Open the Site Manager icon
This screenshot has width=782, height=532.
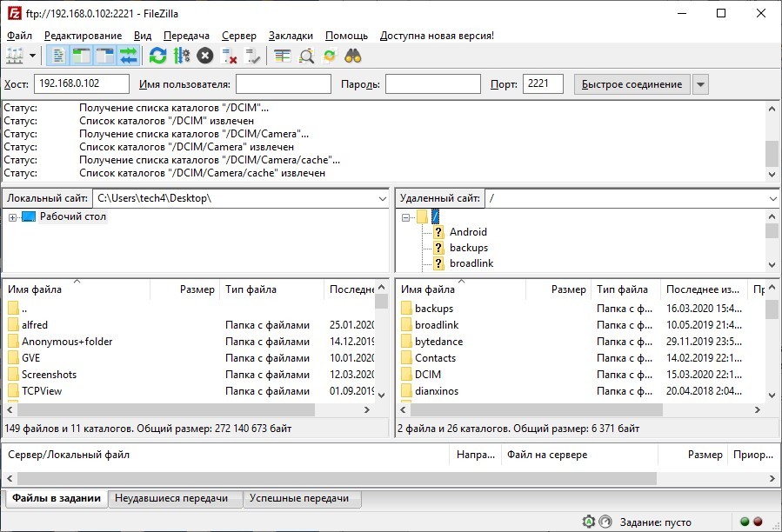(15, 56)
